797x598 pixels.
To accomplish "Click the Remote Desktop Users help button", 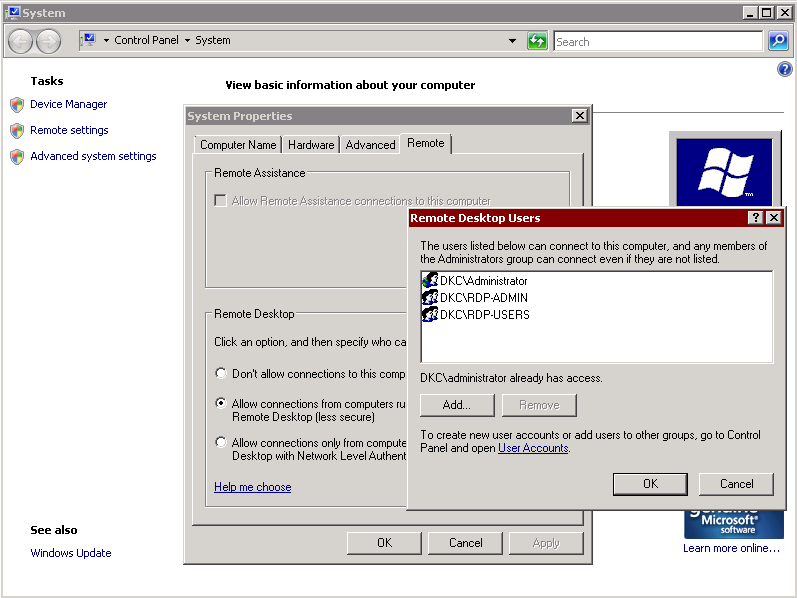I will tap(755, 218).
